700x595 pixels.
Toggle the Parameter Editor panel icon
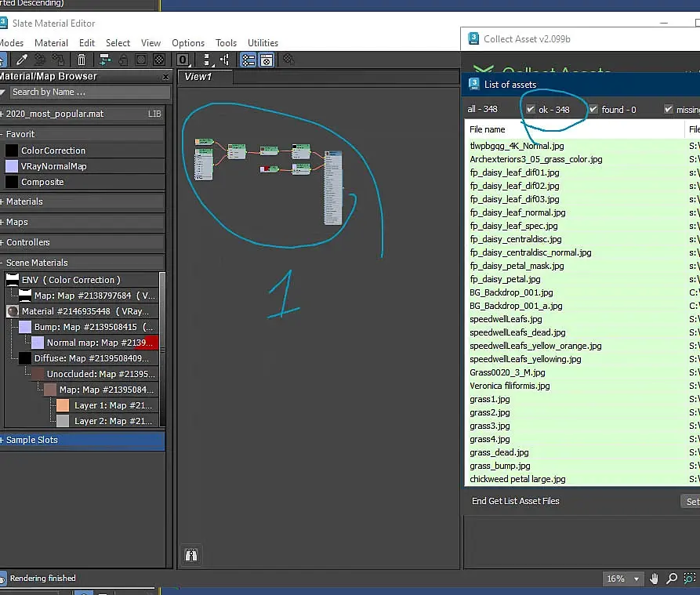[x=267, y=60]
